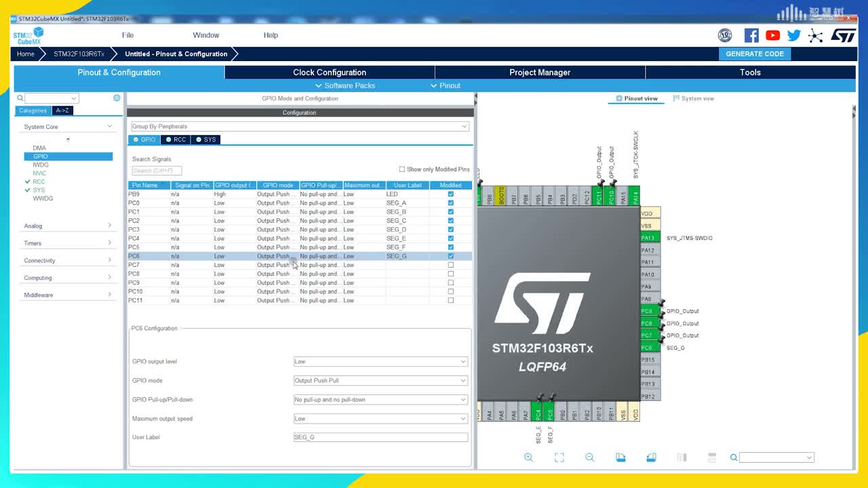Zoom in on the pinout view
The width and height of the screenshot is (868, 488).
[529, 457]
